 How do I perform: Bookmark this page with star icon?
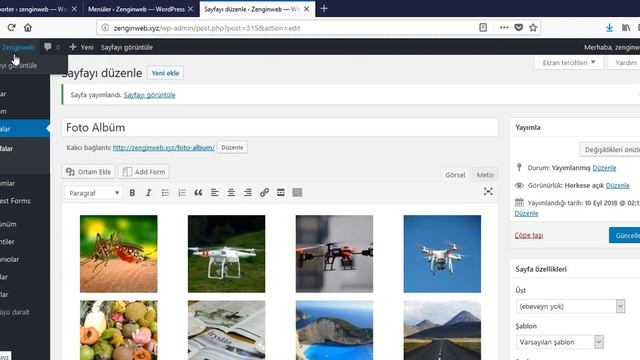pos(533,27)
